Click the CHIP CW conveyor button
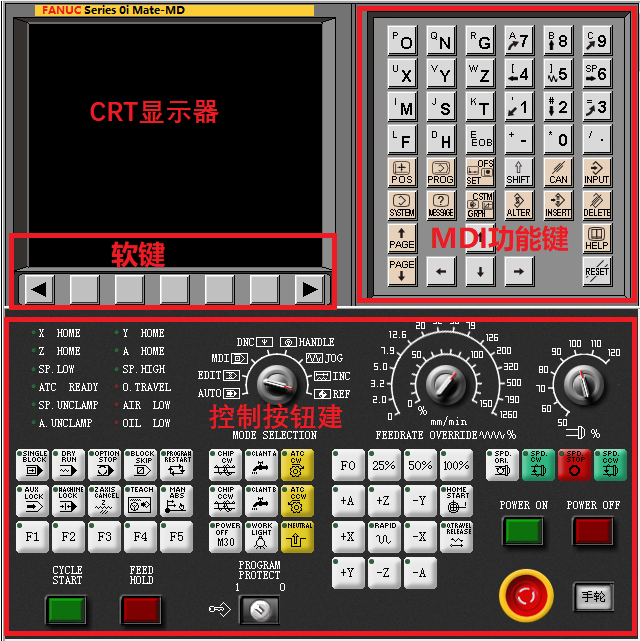This screenshot has width=640, height=641. pyautogui.click(x=225, y=465)
